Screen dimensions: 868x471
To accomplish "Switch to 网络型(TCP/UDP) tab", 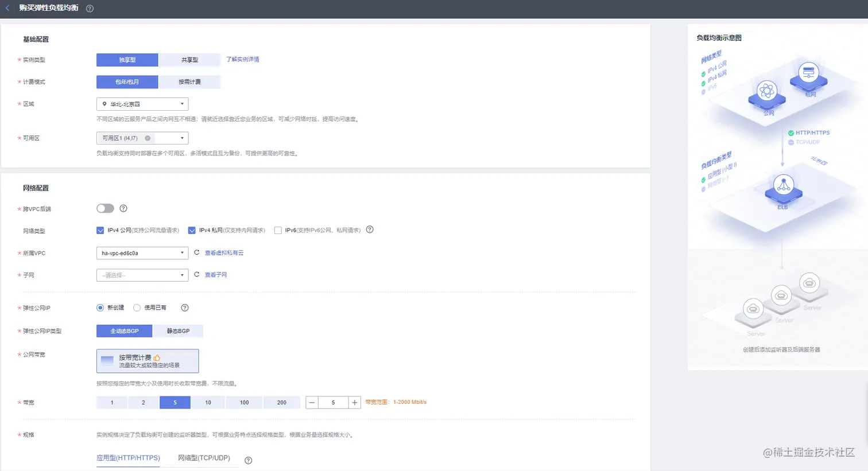I will [x=204, y=458].
